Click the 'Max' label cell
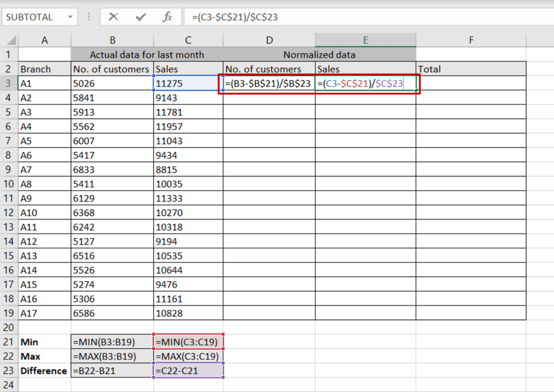The image size is (554, 392). (44, 356)
